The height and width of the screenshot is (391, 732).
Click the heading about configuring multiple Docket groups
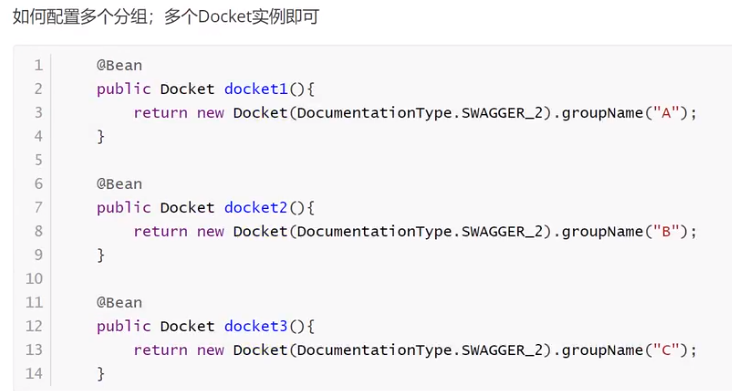point(166,17)
